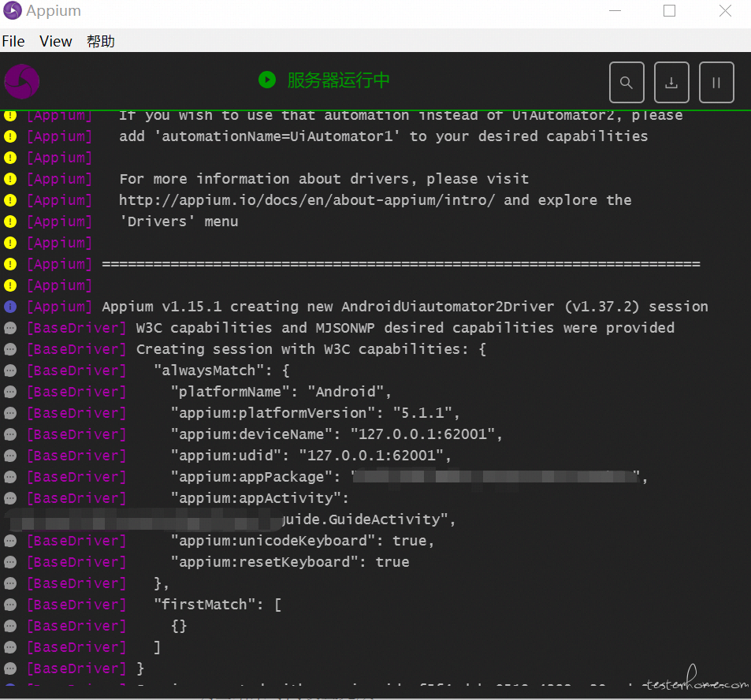Click the warning icon on the appium.io URL line
751x700 pixels.
tap(10, 200)
